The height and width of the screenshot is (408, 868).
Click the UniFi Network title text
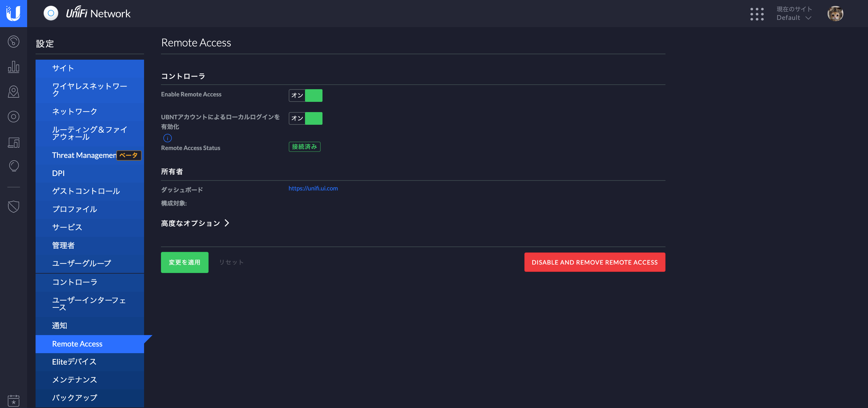point(98,13)
